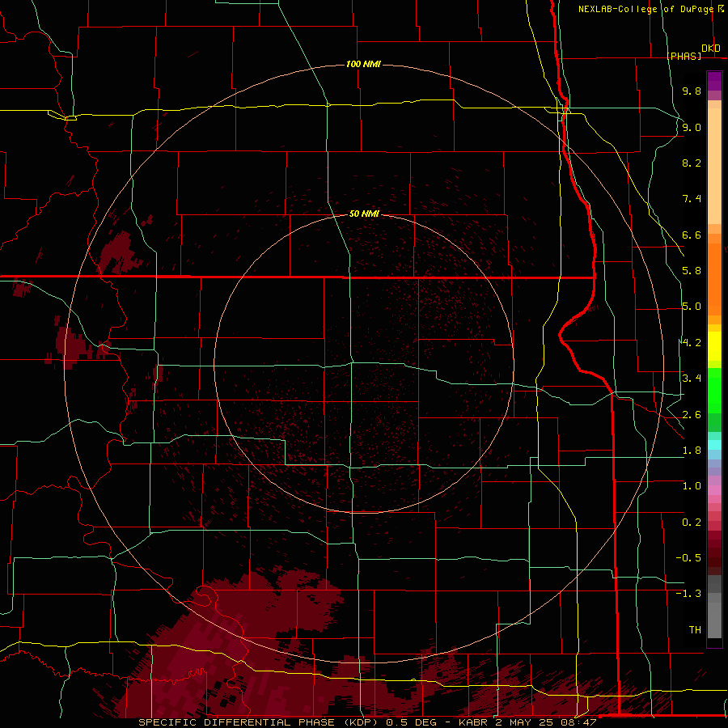Image resolution: width=728 pixels, height=728 pixels.
Task: Click the TH label on the scale
Action: [x=695, y=630]
